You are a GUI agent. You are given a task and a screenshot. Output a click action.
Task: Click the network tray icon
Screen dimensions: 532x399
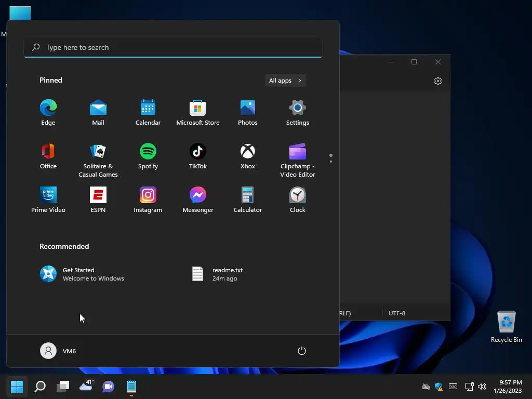coord(470,387)
